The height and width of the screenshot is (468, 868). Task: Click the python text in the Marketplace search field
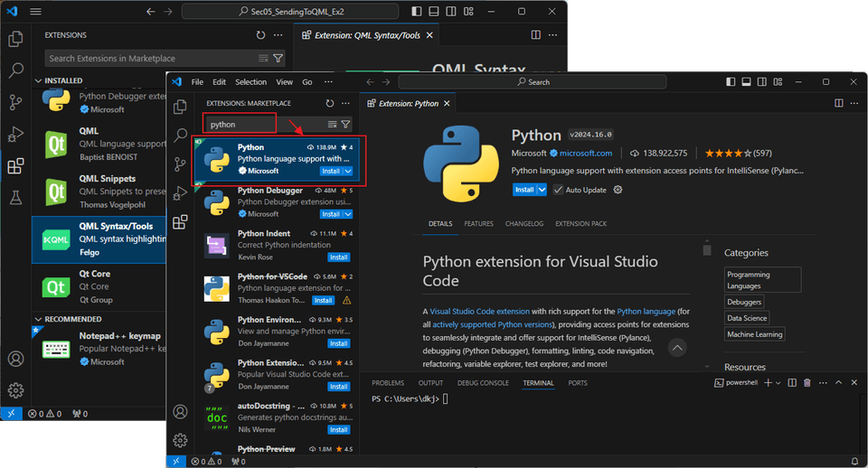[222, 125]
